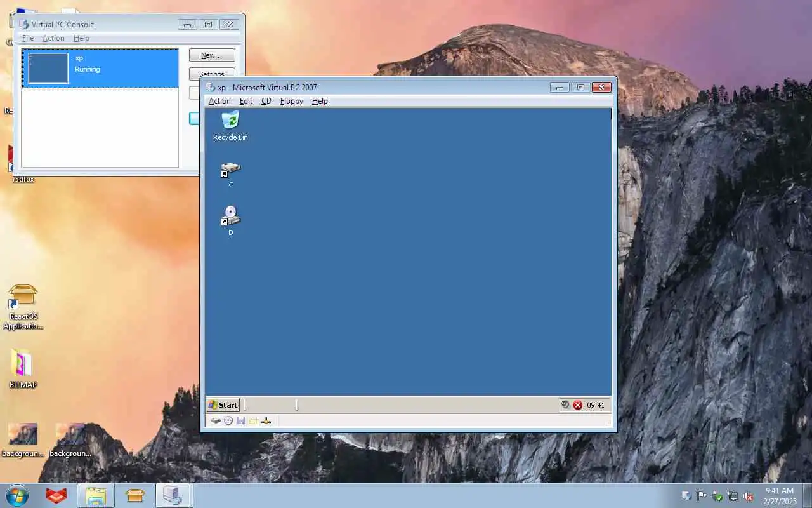Open Help menu in xp VM window
This screenshot has width=812, height=508.
[x=320, y=101]
